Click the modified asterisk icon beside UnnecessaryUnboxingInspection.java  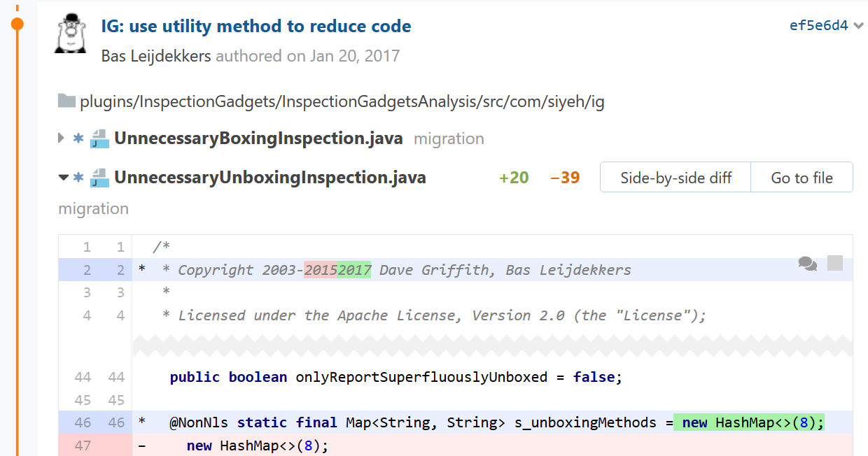pyautogui.click(x=78, y=178)
